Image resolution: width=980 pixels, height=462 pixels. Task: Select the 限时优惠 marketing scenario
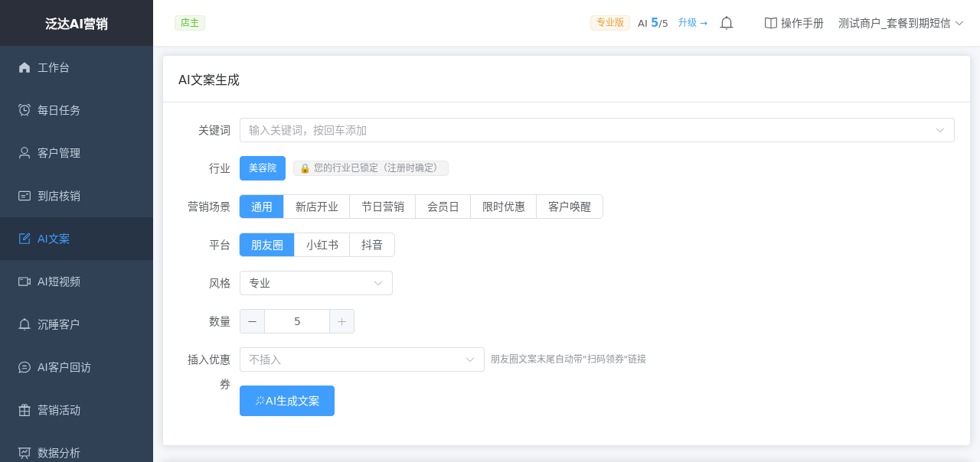point(504,207)
